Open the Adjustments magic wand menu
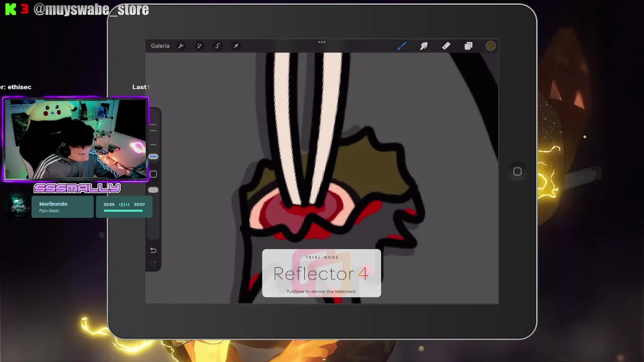The image size is (644, 362). point(199,46)
